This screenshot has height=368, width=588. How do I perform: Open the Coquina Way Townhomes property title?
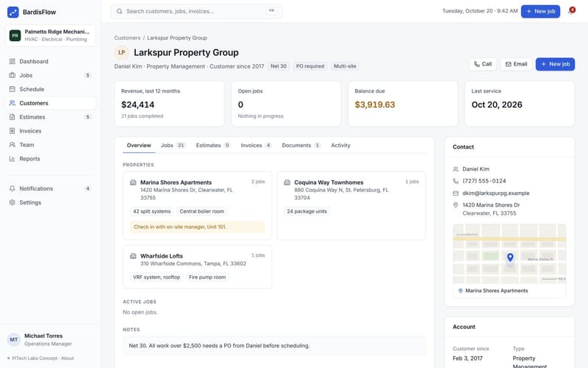329,183
